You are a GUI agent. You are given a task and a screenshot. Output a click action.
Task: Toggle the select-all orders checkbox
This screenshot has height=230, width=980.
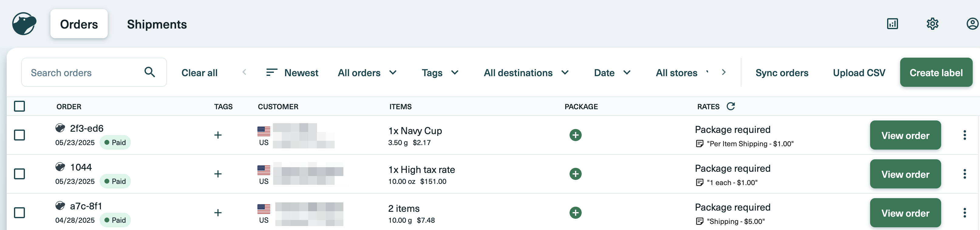[19, 106]
